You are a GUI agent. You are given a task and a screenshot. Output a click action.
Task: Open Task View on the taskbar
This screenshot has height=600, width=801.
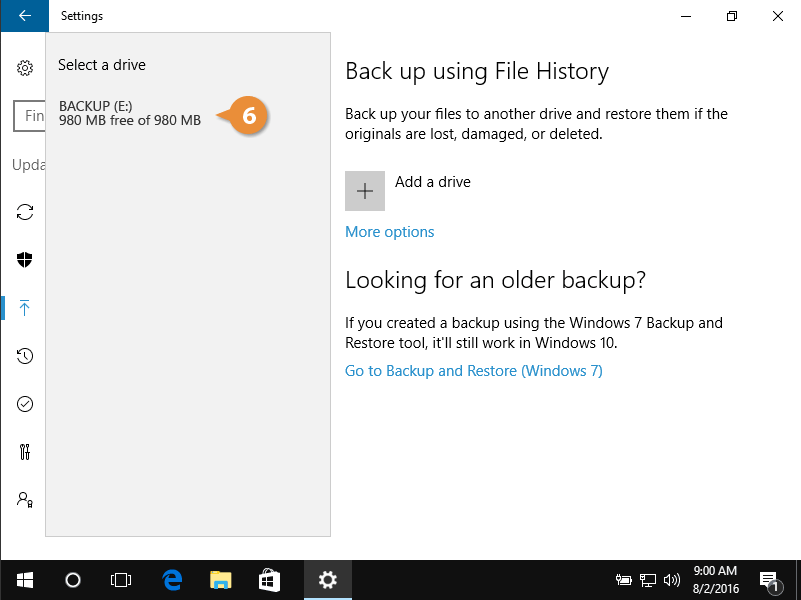pyautogui.click(x=121, y=580)
